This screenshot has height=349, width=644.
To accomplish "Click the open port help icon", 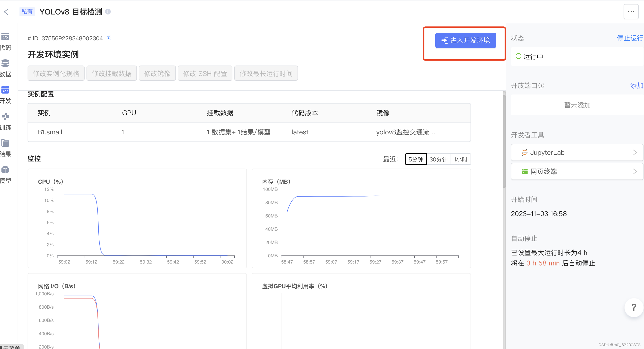I will [x=541, y=86].
